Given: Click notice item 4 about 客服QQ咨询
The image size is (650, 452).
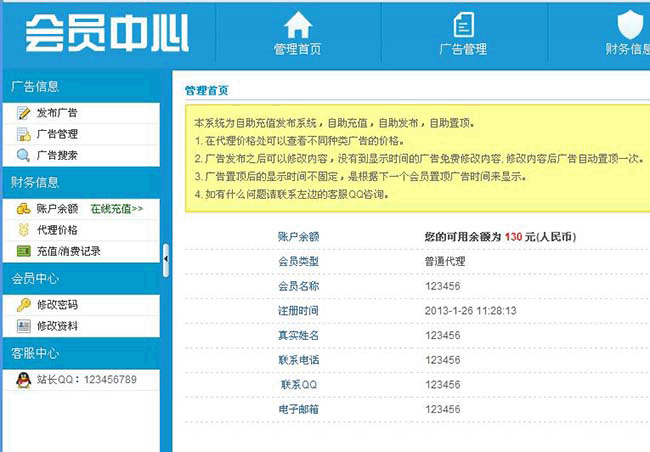Looking at the screenshot, I should pyautogui.click(x=291, y=194).
